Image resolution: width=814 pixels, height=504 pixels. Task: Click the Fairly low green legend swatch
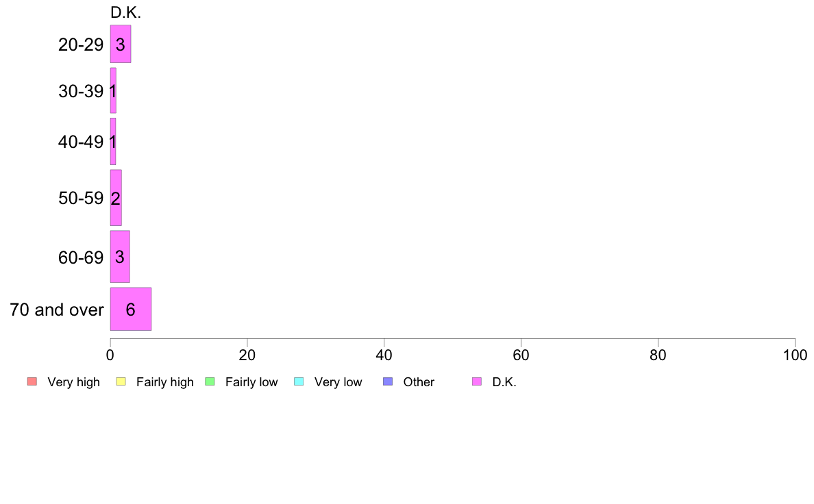tap(210, 381)
